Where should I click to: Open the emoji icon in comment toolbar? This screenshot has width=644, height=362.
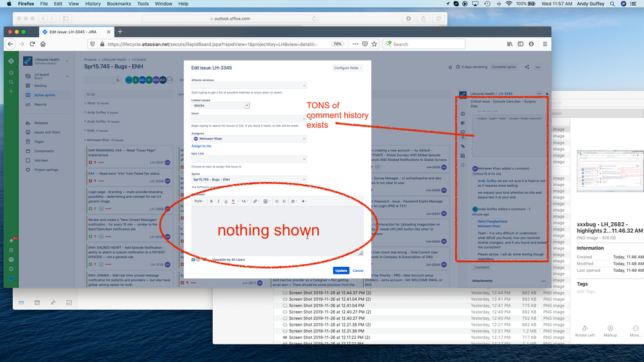pos(294,202)
